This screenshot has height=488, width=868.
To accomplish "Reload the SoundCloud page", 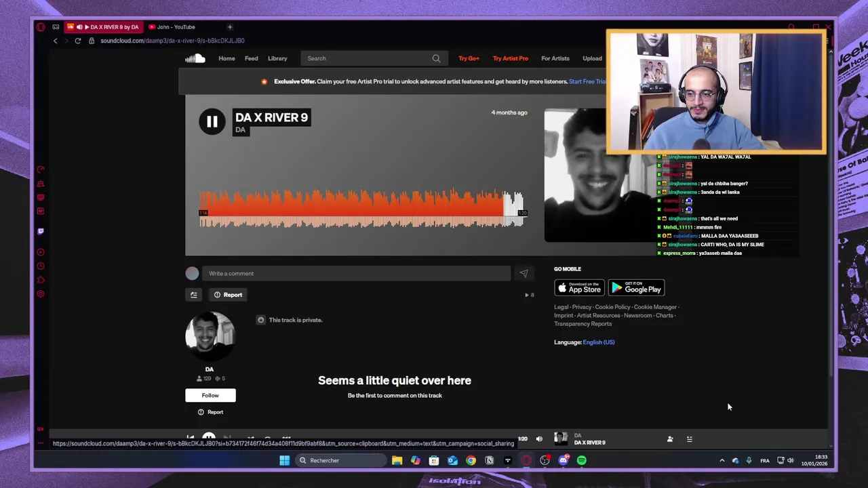I will 78,41.
